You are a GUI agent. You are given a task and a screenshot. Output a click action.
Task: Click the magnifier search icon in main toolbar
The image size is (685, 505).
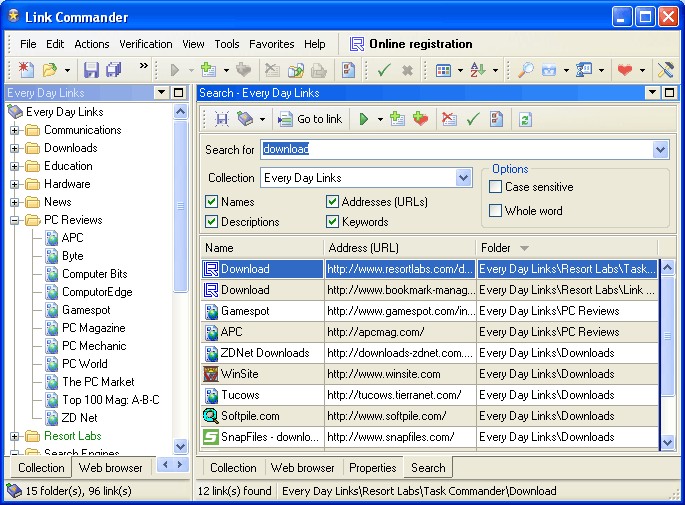click(525, 70)
